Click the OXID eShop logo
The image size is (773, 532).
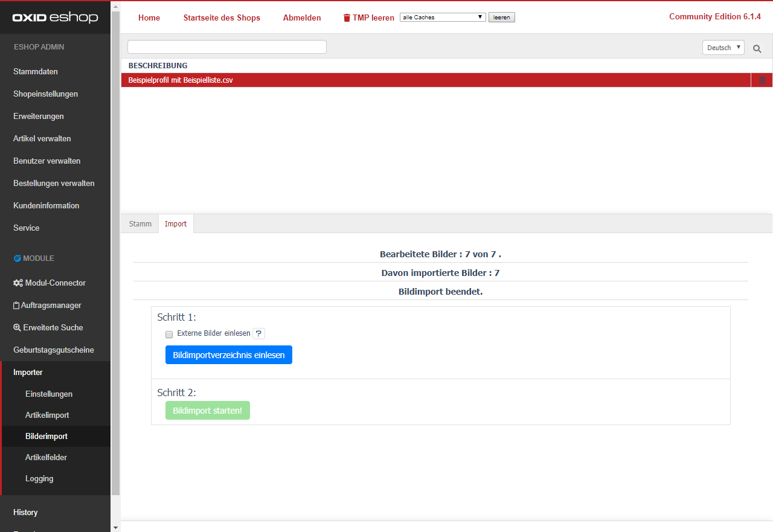pos(55,18)
